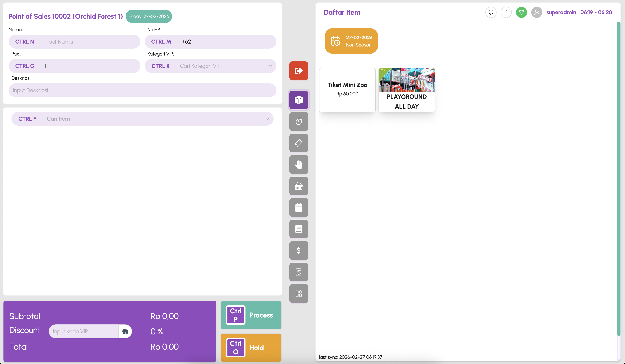Viewport: 625px width, 364px height.
Task: Open the transaction log book icon
Action: pos(299,229)
